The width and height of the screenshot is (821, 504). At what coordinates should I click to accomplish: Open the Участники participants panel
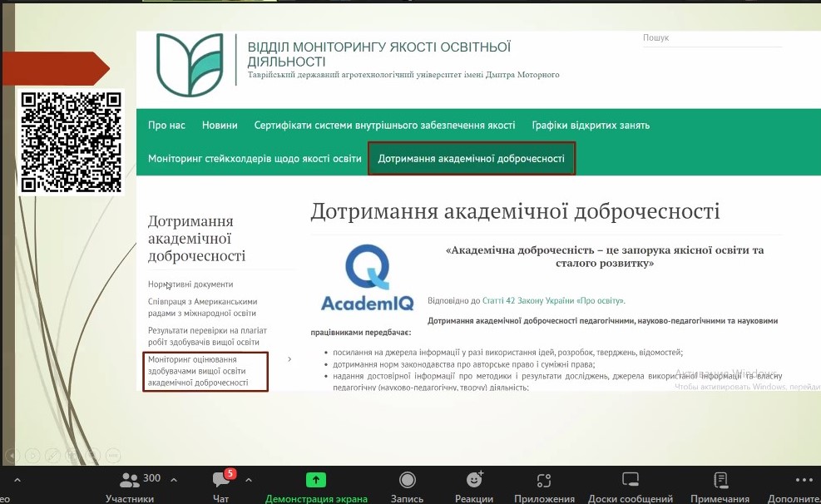point(130,487)
